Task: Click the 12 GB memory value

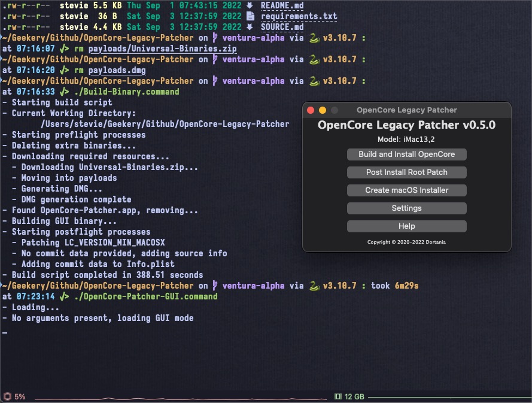Action: 354,396
